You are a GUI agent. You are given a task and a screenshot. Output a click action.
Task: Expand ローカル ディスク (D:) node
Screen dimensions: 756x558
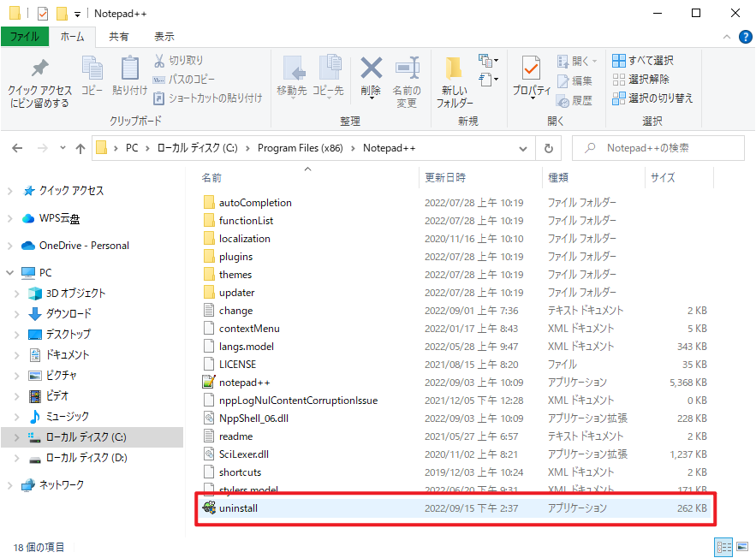[x=17, y=458]
